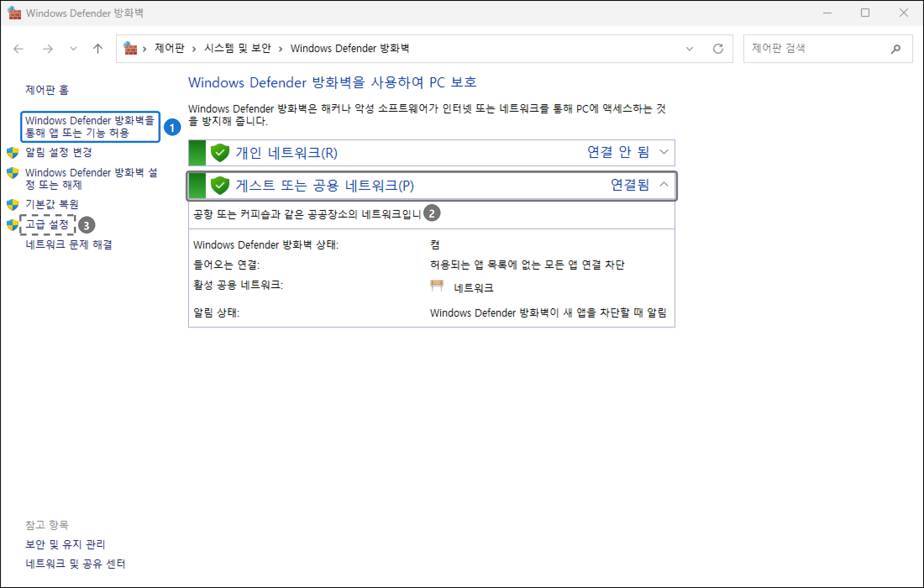
Task: Open 네트워크 및 공유 센터 link
Action: click(76, 564)
